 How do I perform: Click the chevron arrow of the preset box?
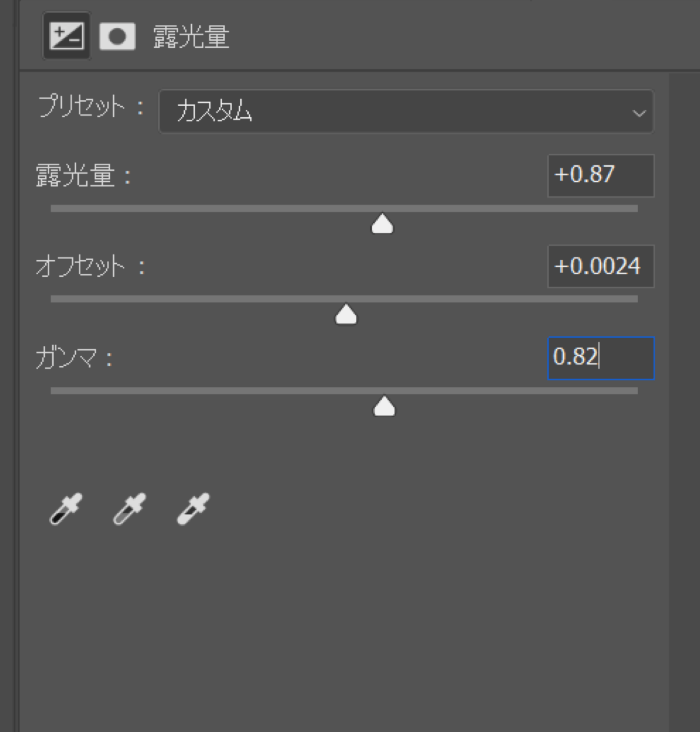pos(639,113)
